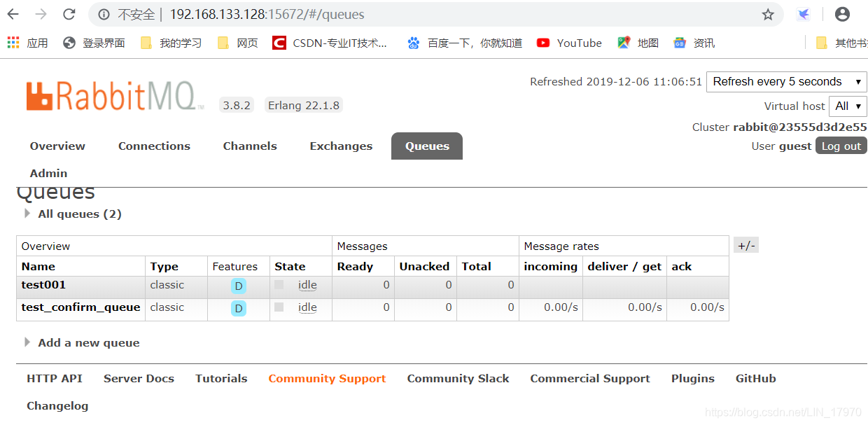
Task: Click the state indicator square of test001
Action: pyautogui.click(x=279, y=284)
